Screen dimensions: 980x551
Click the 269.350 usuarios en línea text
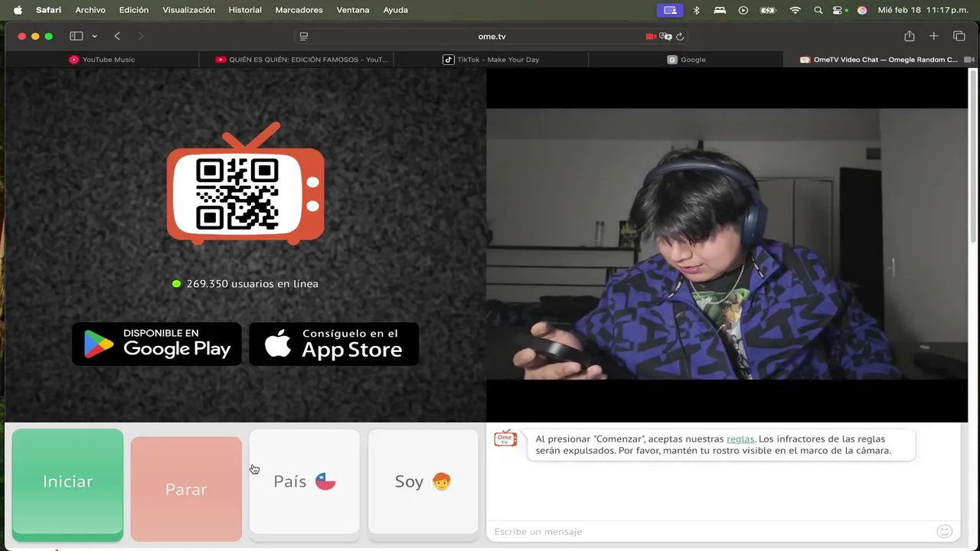(252, 284)
